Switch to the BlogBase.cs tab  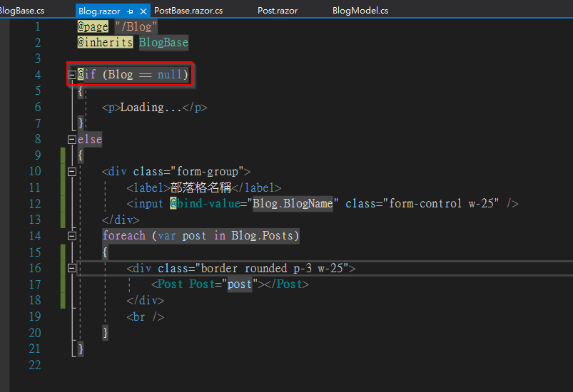[x=21, y=11]
